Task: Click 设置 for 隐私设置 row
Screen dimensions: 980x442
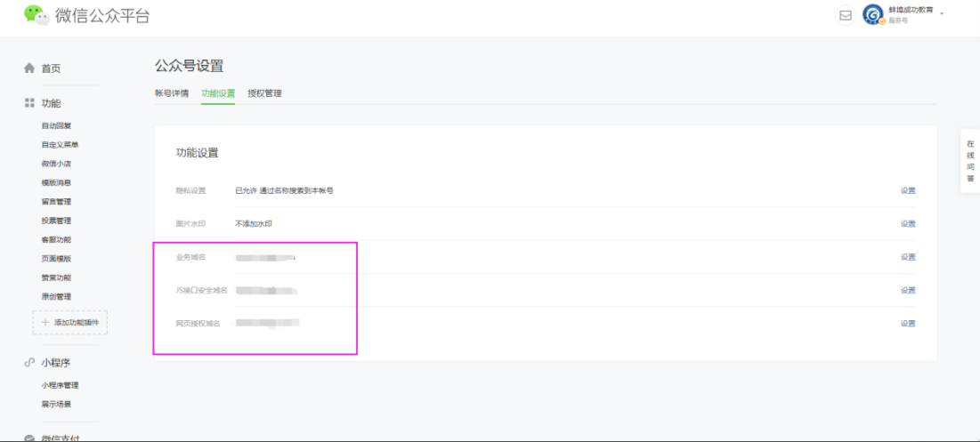Action: (907, 190)
